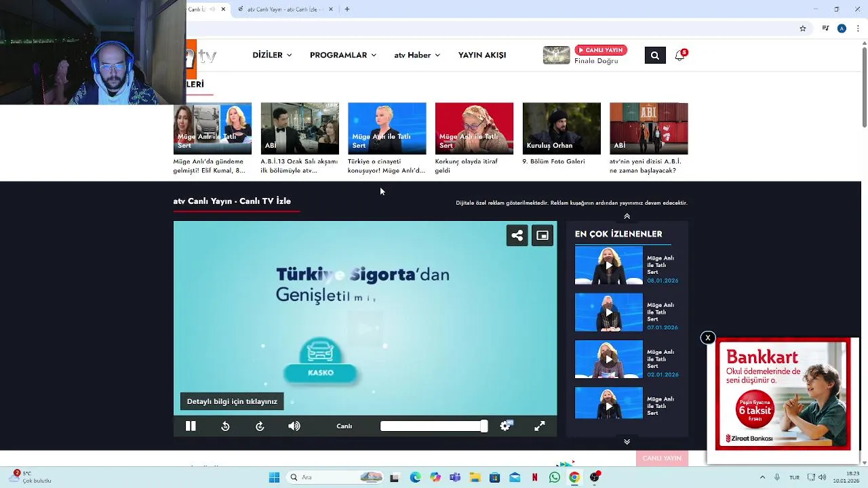Open 'Türkiye o cinayeti konuşuyor' article
Image resolution: width=868 pixels, height=488 pixels.
coord(387,138)
